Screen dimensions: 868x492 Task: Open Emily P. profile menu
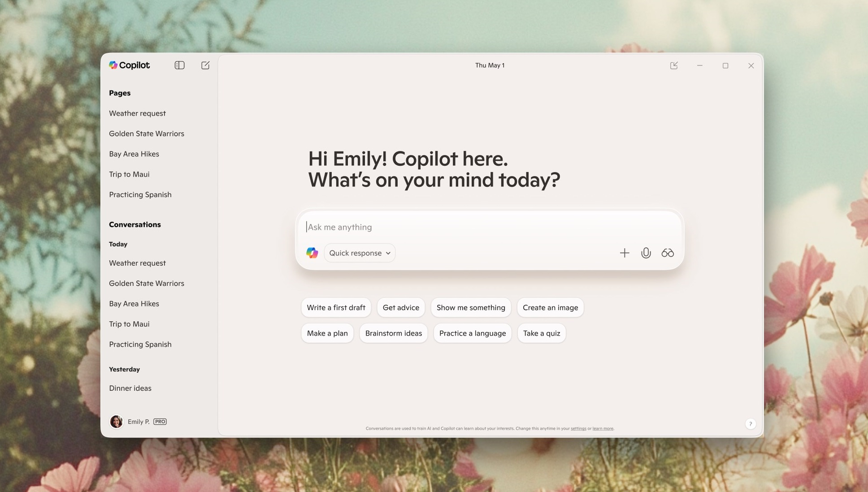point(138,422)
